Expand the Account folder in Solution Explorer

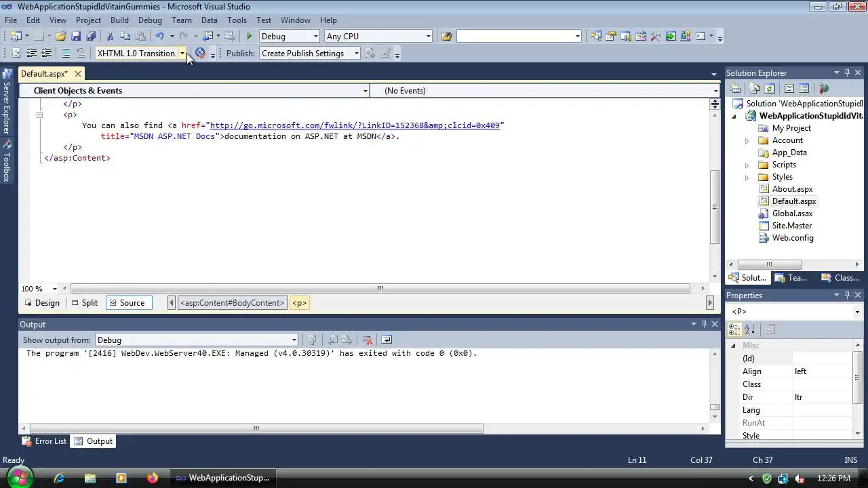[747, 141]
